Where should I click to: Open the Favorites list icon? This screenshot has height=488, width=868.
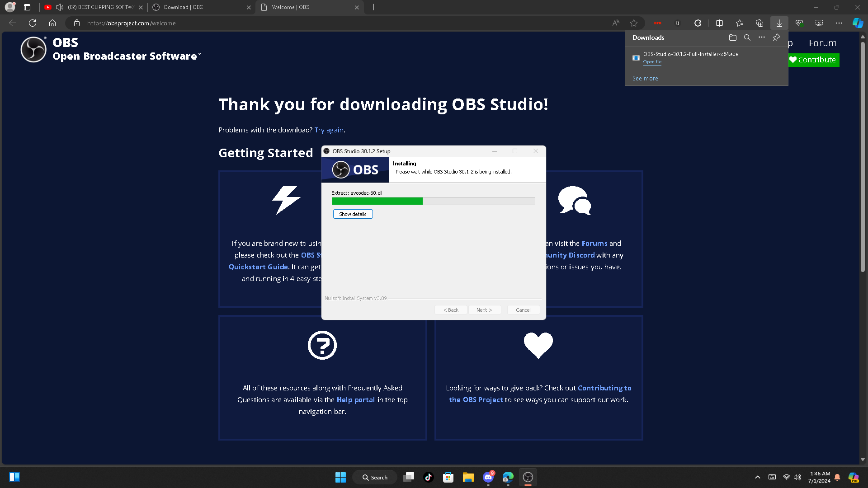point(740,23)
